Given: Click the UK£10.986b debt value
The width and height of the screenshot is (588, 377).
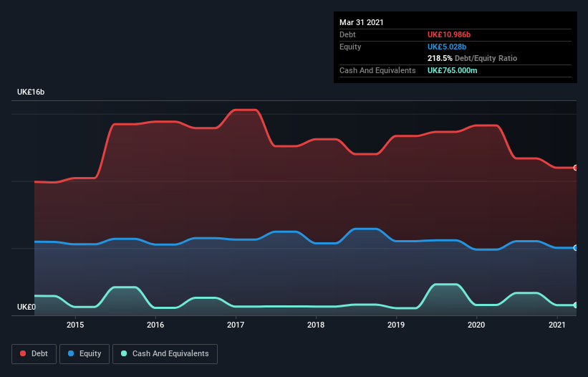Looking at the screenshot, I should (449, 34).
